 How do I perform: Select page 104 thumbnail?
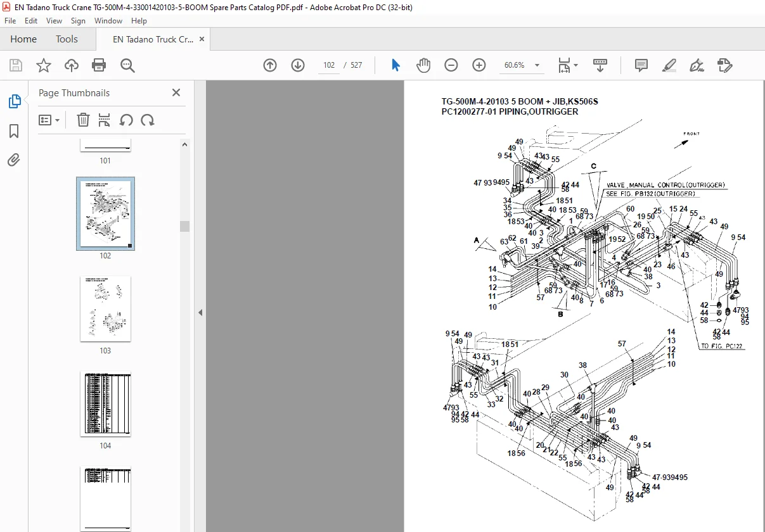(x=105, y=403)
